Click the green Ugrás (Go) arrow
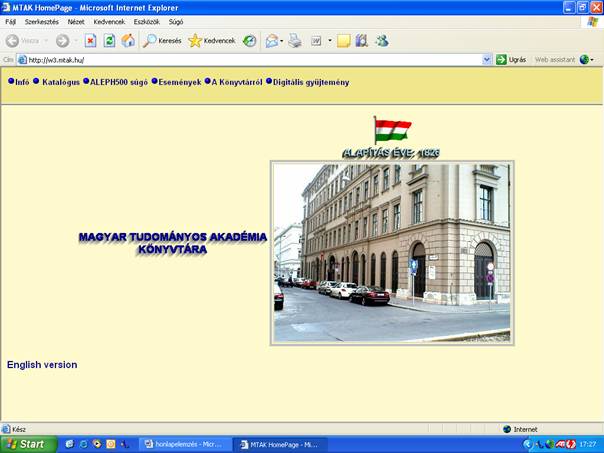This screenshot has height=453, width=604. click(501, 59)
